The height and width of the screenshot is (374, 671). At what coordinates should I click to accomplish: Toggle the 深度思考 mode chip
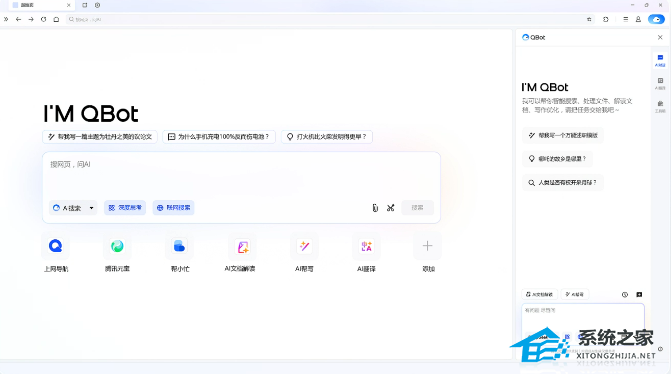click(x=125, y=208)
